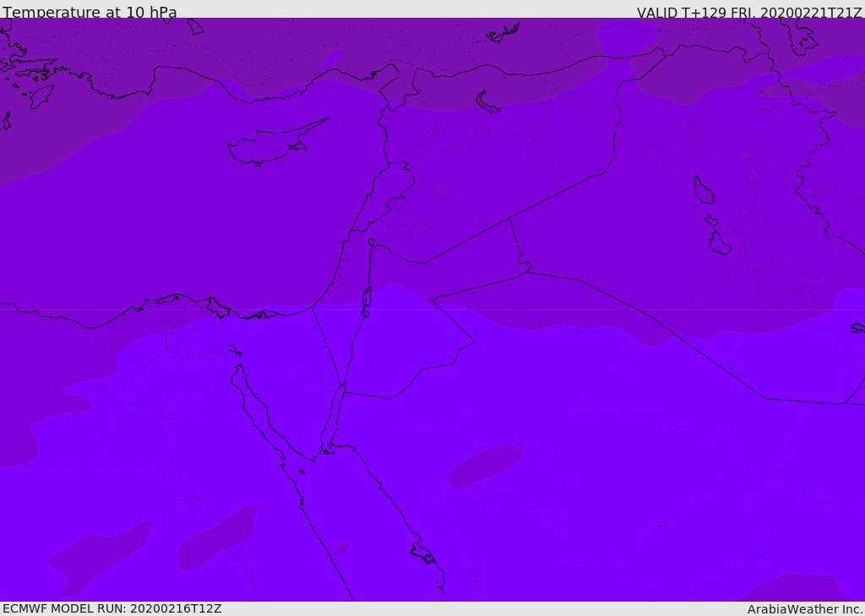Click the ArabiaWeather Inc. credit text
Screen dimensions: 865x616
pos(805,608)
